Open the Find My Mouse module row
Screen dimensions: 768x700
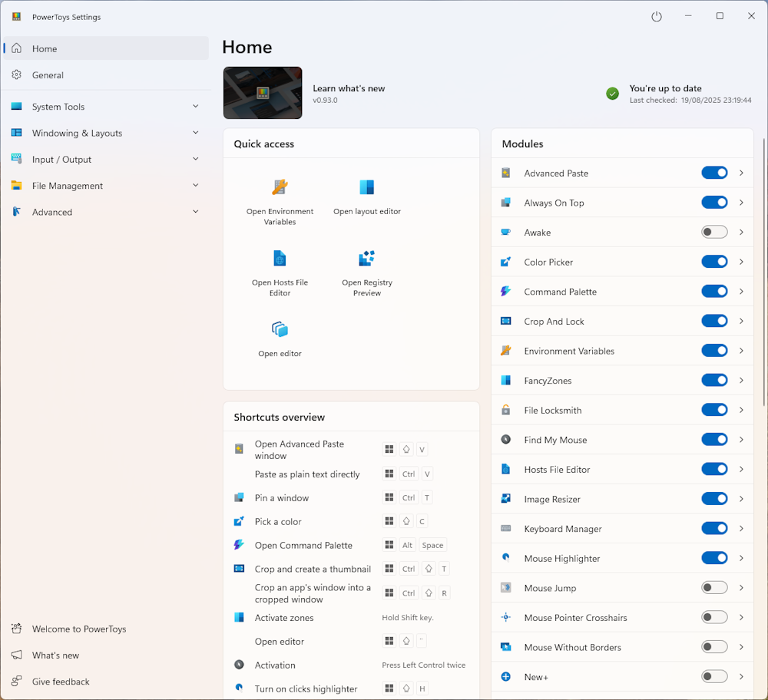(x=622, y=440)
